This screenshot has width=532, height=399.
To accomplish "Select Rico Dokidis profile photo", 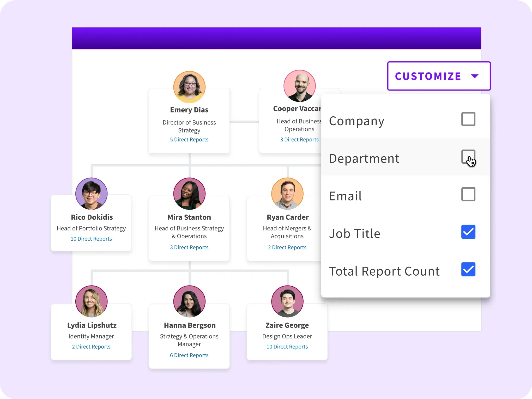I will coord(91,194).
